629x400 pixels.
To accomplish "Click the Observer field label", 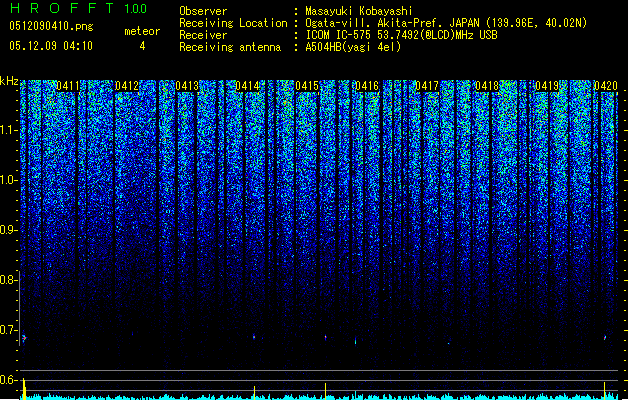I will pyautogui.click(x=203, y=11).
